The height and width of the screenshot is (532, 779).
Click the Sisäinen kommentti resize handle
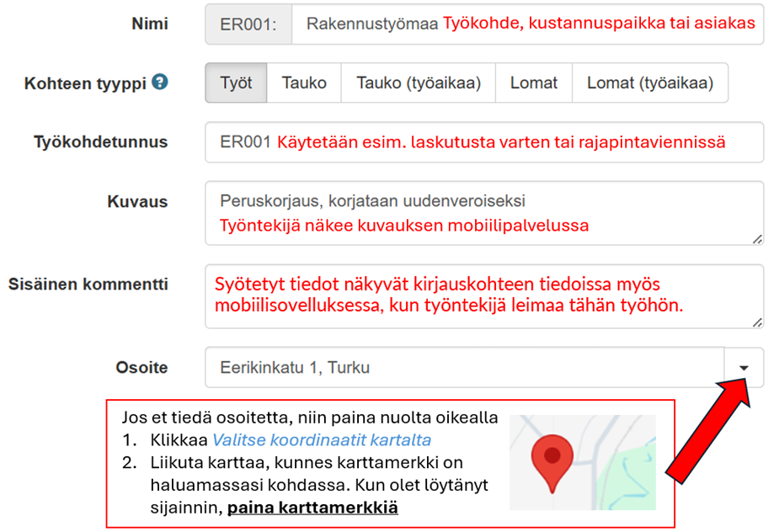tap(757, 322)
